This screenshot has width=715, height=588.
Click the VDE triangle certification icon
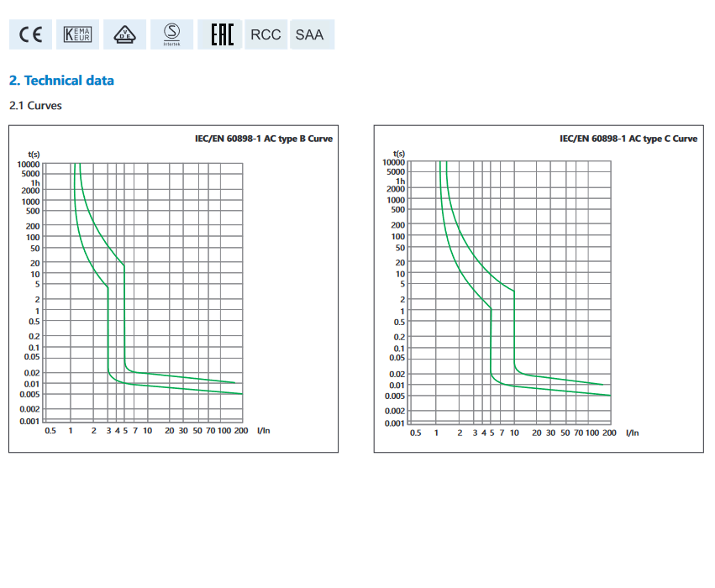pos(124,34)
